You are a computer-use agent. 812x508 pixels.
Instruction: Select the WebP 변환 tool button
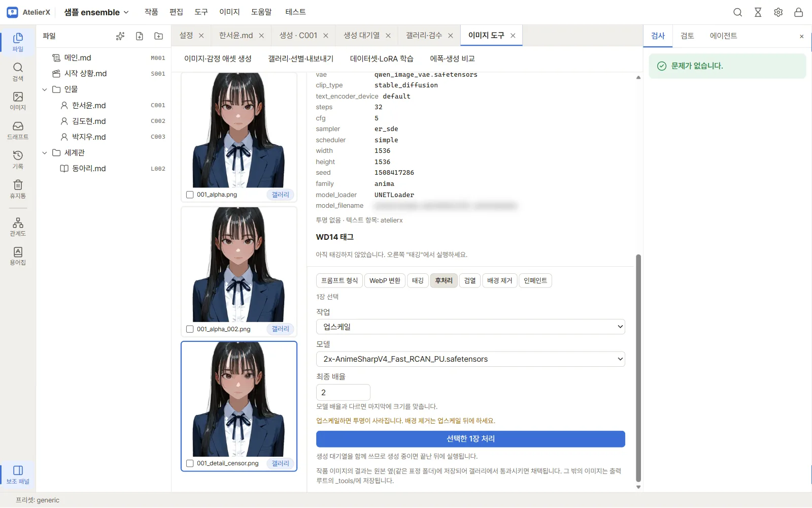[x=385, y=280]
